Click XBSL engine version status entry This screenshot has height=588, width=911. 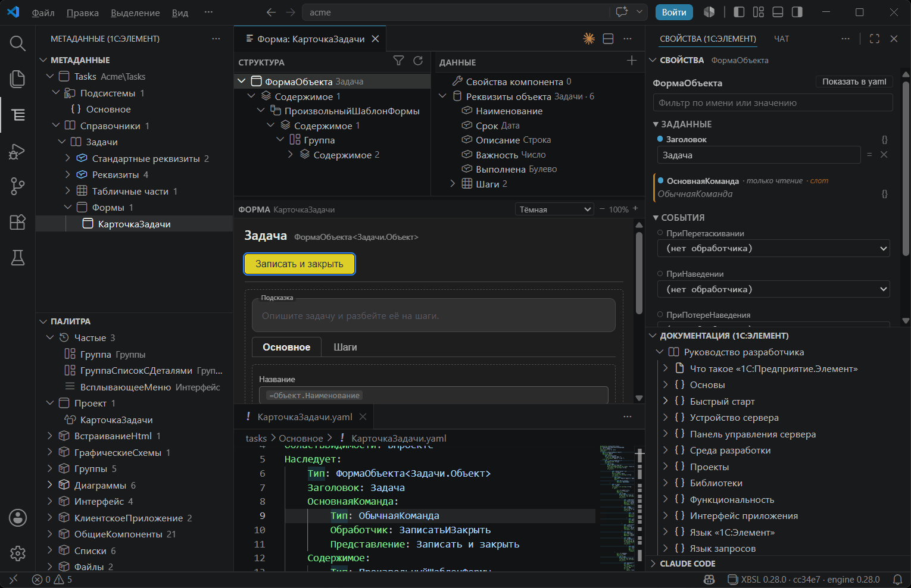click(x=803, y=580)
